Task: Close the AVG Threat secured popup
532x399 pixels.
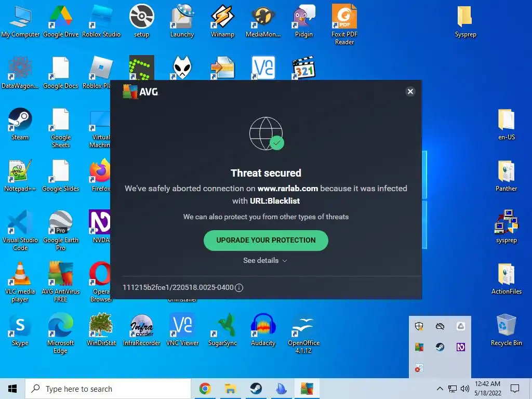Action: (x=410, y=91)
